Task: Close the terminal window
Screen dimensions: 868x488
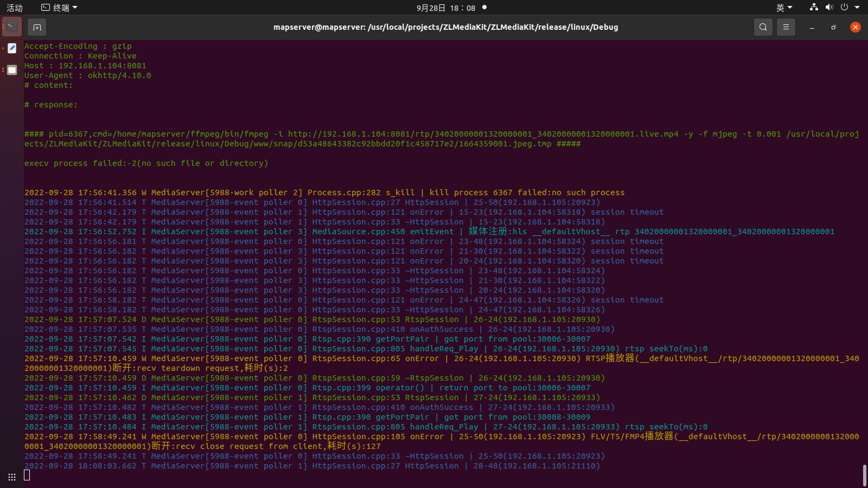Action: pos(856,27)
